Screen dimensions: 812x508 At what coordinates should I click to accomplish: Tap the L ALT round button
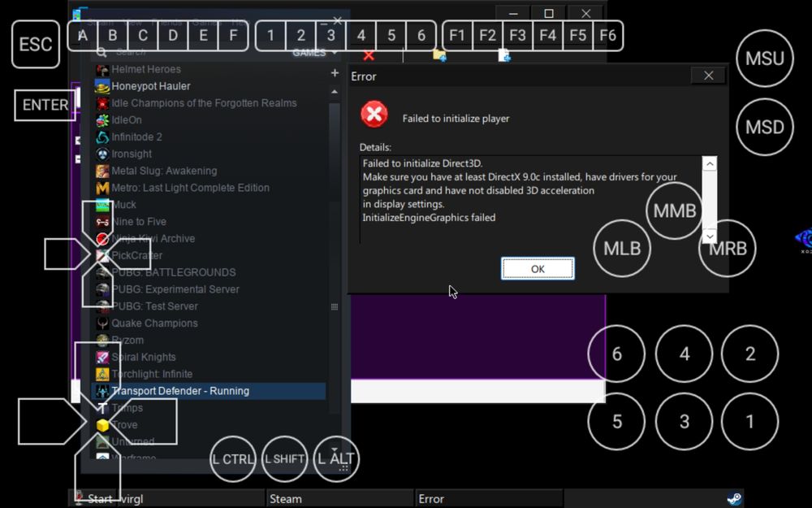point(336,459)
